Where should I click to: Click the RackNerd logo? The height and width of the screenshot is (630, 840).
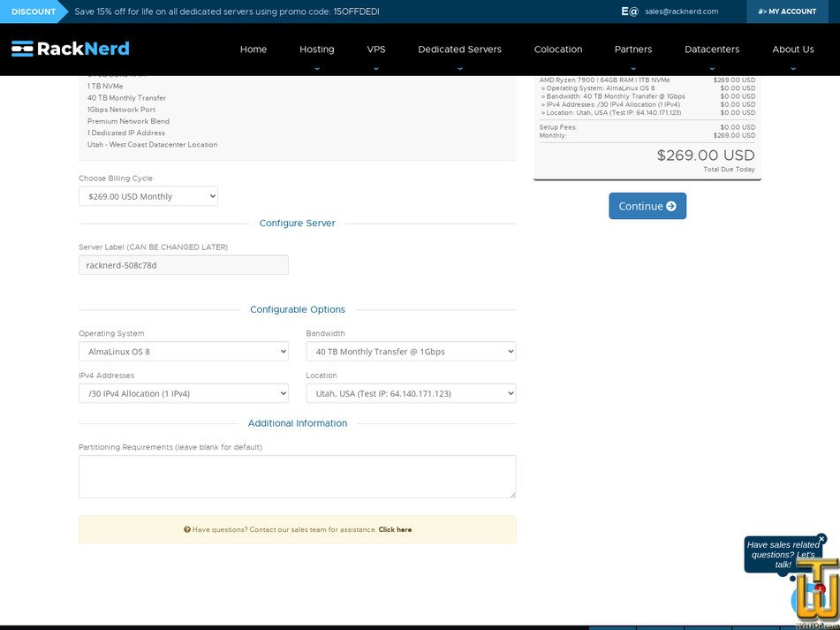(70, 48)
